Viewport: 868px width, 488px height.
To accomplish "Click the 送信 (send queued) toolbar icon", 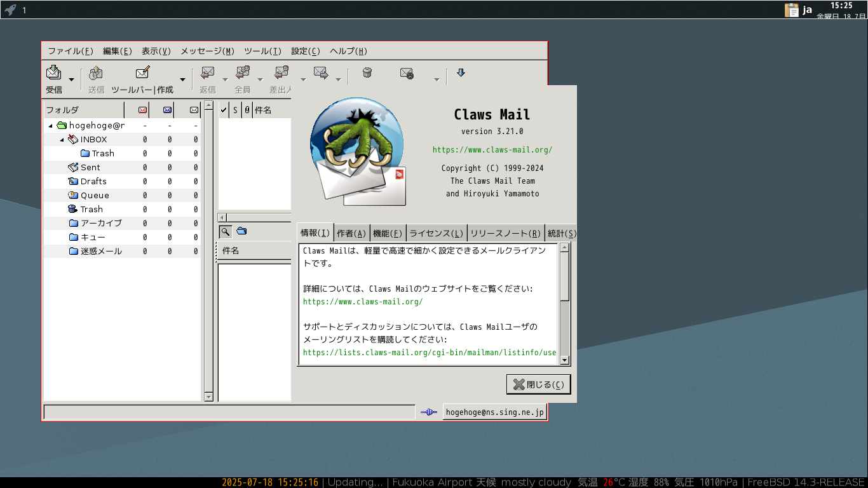I will coord(96,73).
